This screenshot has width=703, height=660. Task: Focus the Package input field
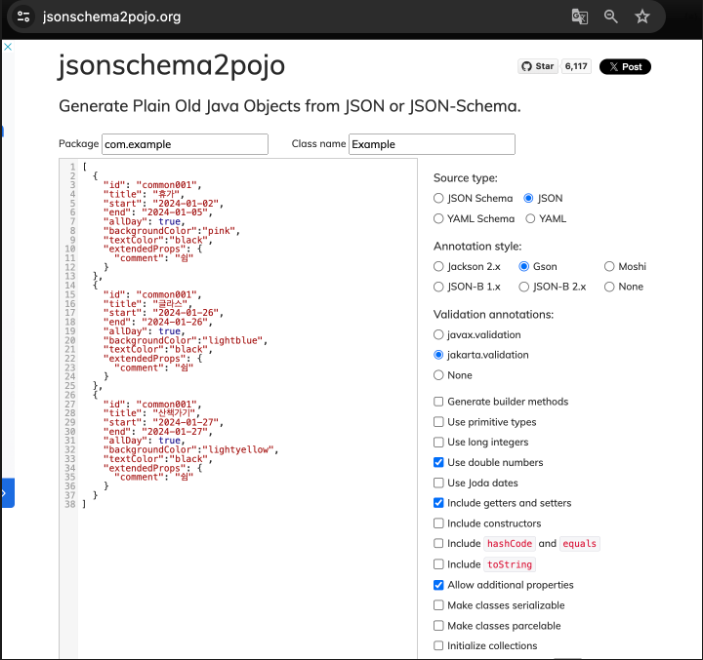coord(185,144)
